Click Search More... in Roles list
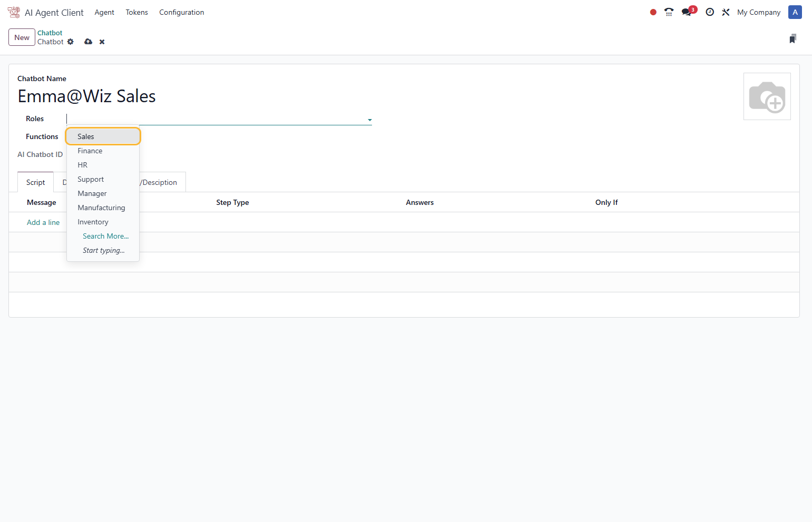This screenshot has width=812, height=522. tap(105, 236)
